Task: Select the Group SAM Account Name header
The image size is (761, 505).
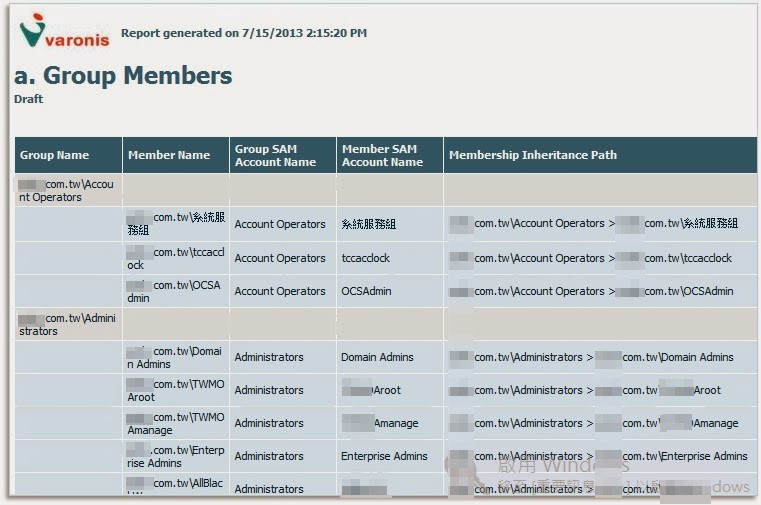Action: pyautogui.click(x=275, y=155)
